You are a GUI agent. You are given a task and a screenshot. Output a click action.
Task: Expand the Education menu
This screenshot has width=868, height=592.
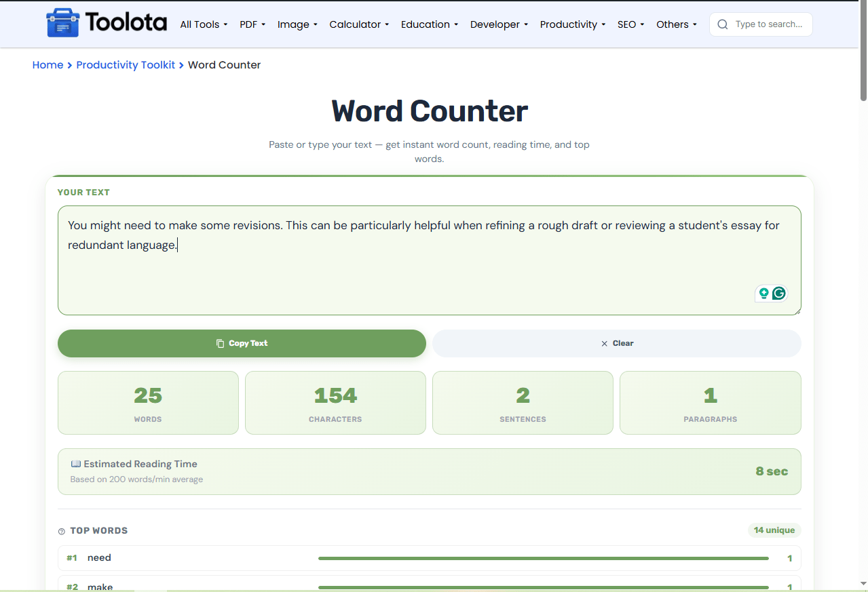[430, 24]
